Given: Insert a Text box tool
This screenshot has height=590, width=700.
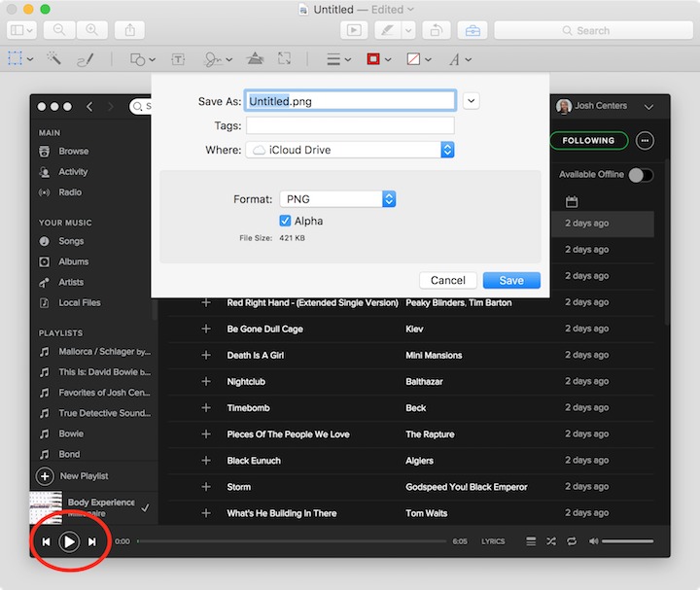Looking at the screenshot, I should tap(178, 59).
